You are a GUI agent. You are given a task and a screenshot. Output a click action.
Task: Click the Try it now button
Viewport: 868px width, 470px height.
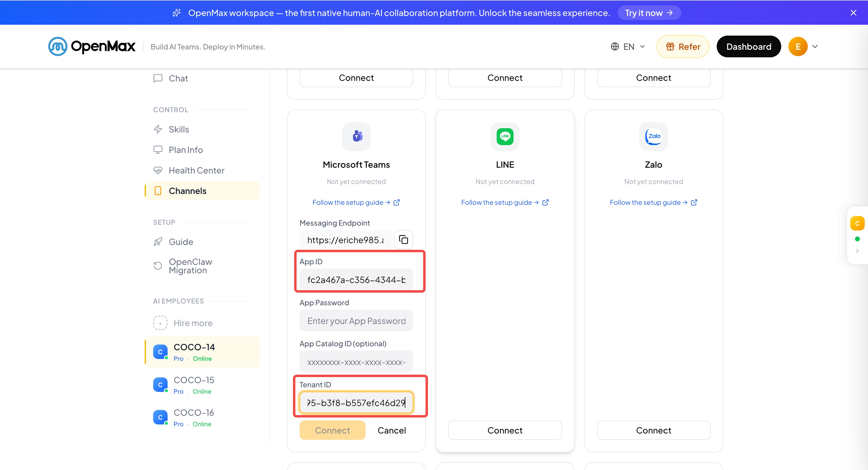pos(649,13)
